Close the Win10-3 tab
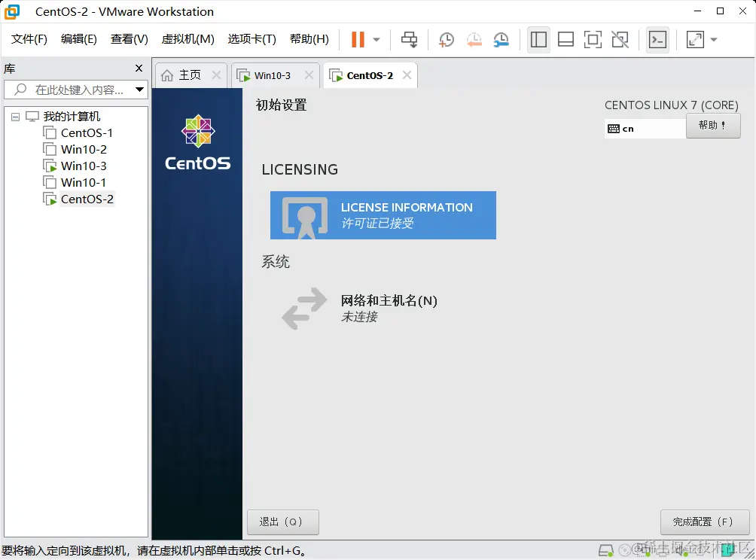Image resolution: width=756 pixels, height=560 pixels. pos(309,75)
